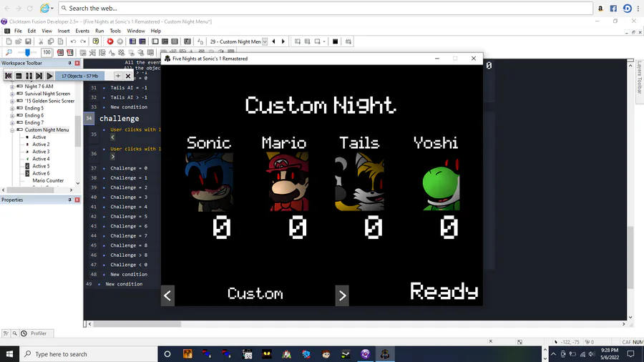Go to previous frame arrow
The width and height of the screenshot is (644, 362).
[x=273, y=41]
